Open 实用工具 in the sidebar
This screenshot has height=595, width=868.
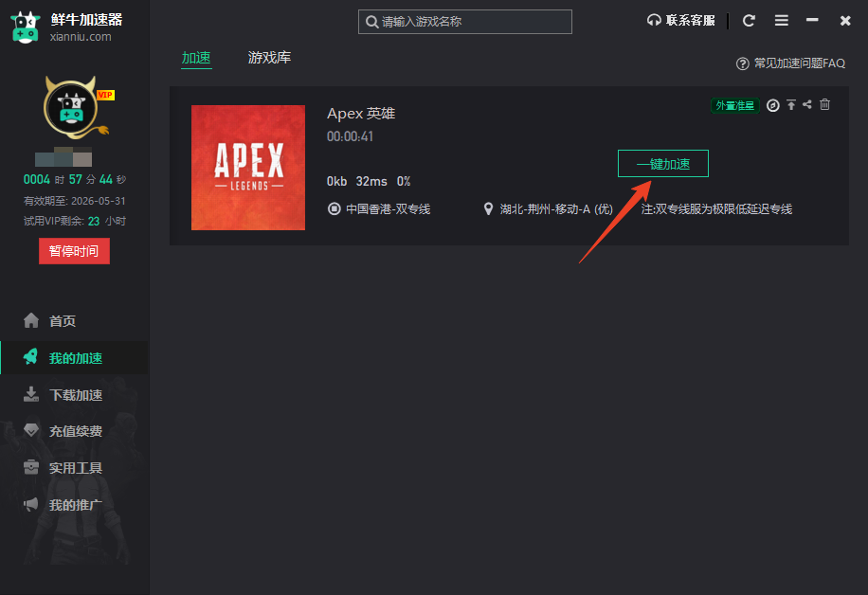(x=75, y=468)
